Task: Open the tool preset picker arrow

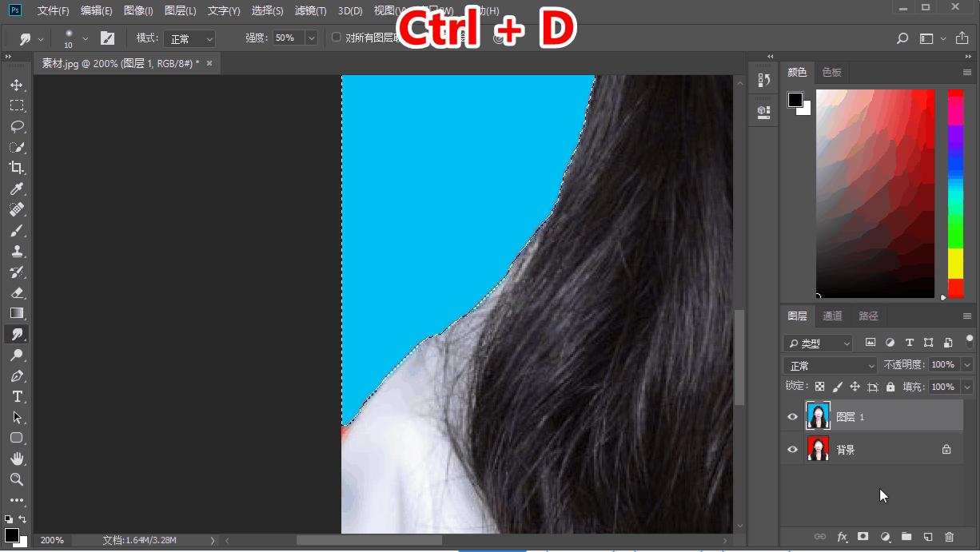Action: coord(41,38)
